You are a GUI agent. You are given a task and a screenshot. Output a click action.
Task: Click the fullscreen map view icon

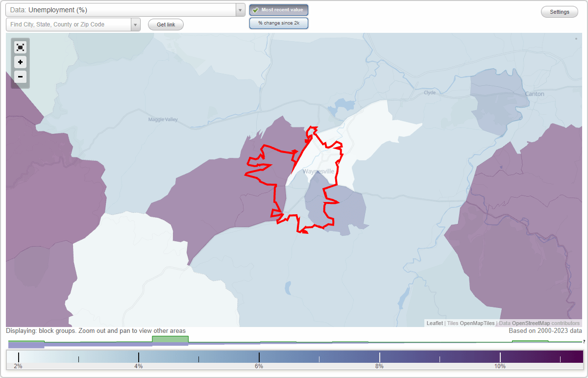20,47
